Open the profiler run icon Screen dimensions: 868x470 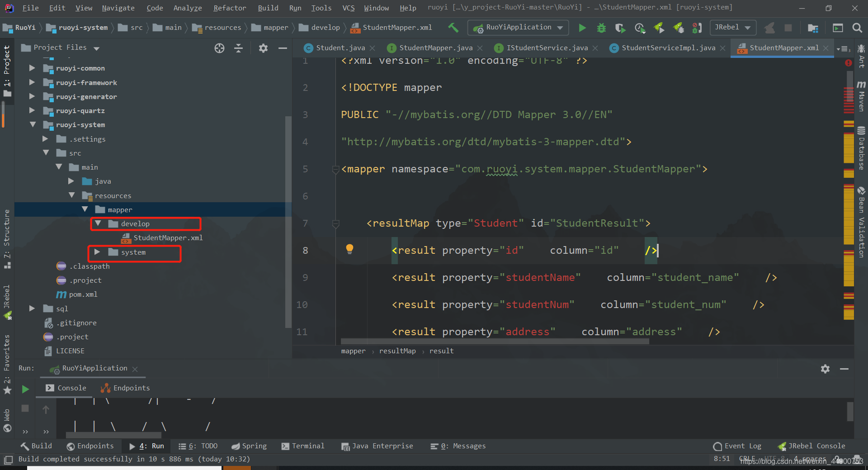(640, 28)
